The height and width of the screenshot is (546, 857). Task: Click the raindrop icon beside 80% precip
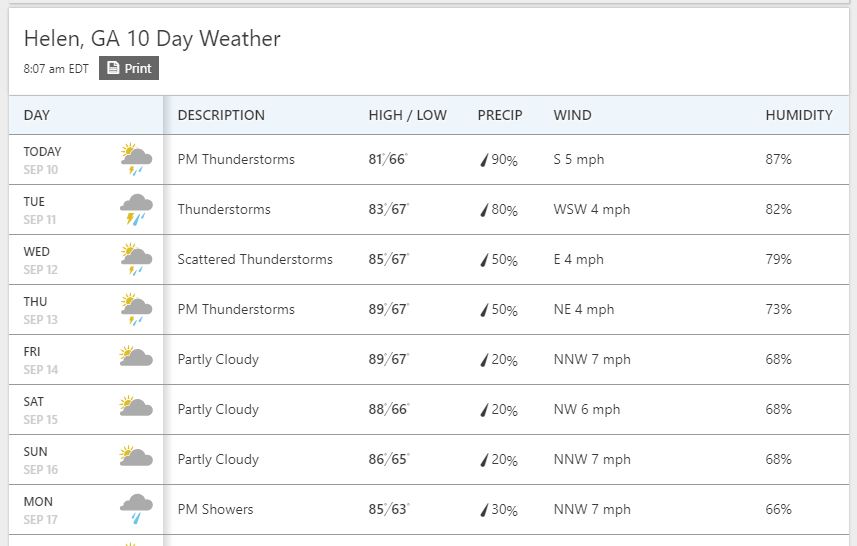click(x=484, y=210)
